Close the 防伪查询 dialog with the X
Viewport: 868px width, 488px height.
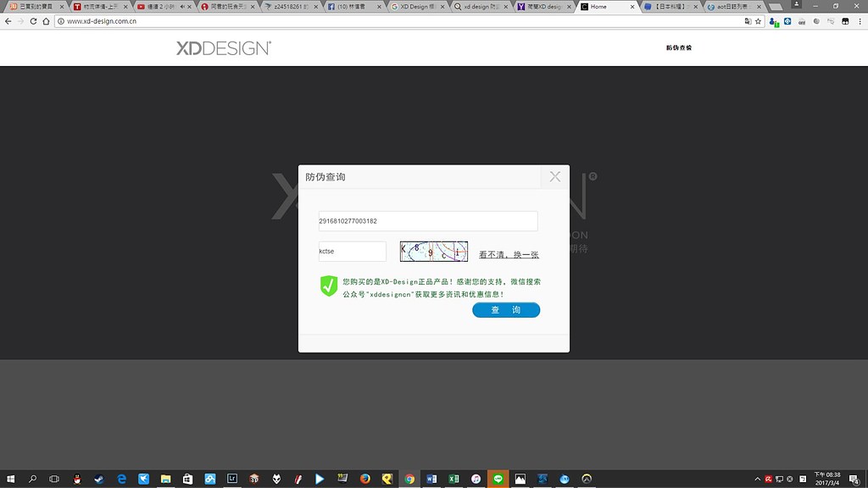[x=554, y=176]
